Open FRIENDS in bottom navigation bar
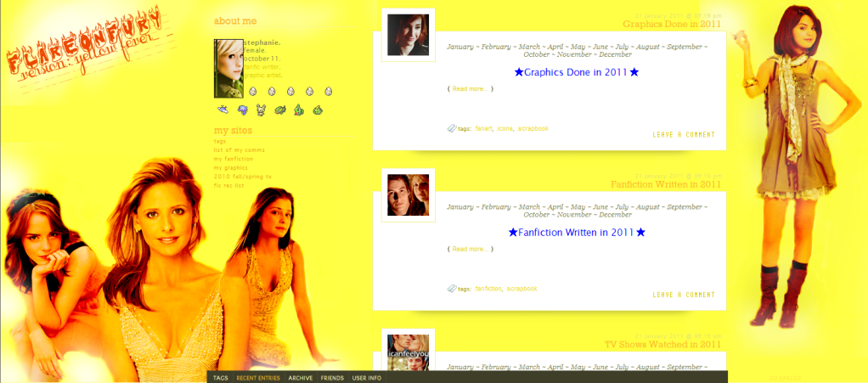Image resolution: width=868 pixels, height=383 pixels. [332, 378]
